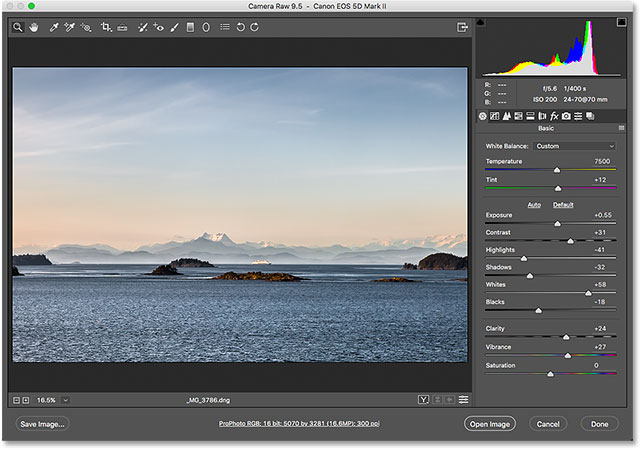Screen dimensions: 641x450
Task: Switch to the Basic panel tab
Action: [x=483, y=116]
